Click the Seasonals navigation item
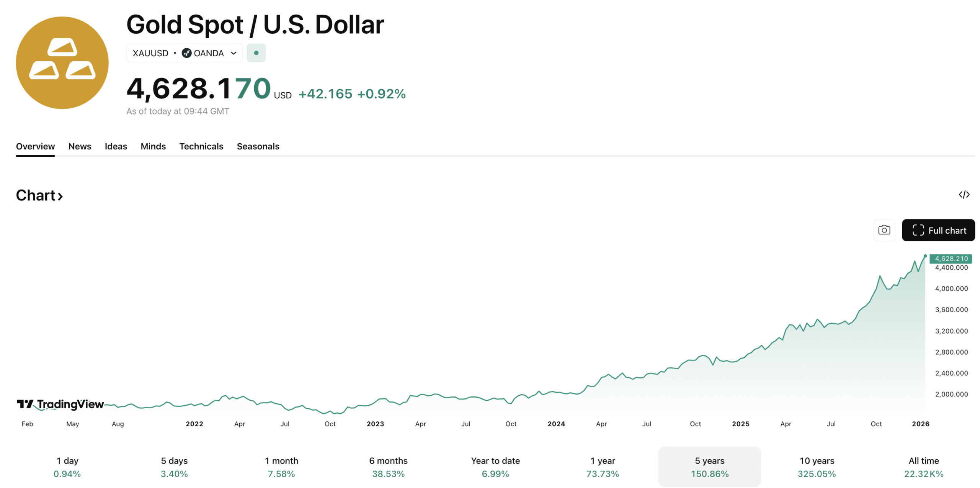The width and height of the screenshot is (980, 488). (x=258, y=146)
